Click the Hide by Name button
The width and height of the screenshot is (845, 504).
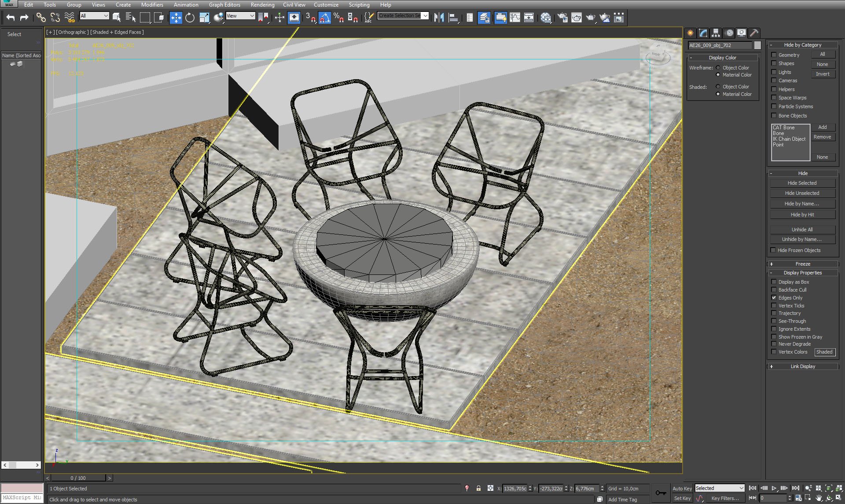pyautogui.click(x=802, y=204)
